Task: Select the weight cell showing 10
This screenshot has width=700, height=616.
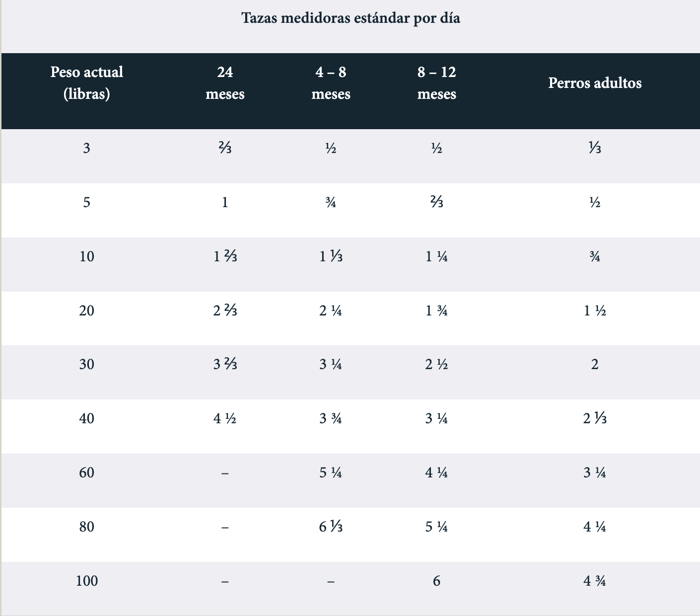Action: pos(87,256)
